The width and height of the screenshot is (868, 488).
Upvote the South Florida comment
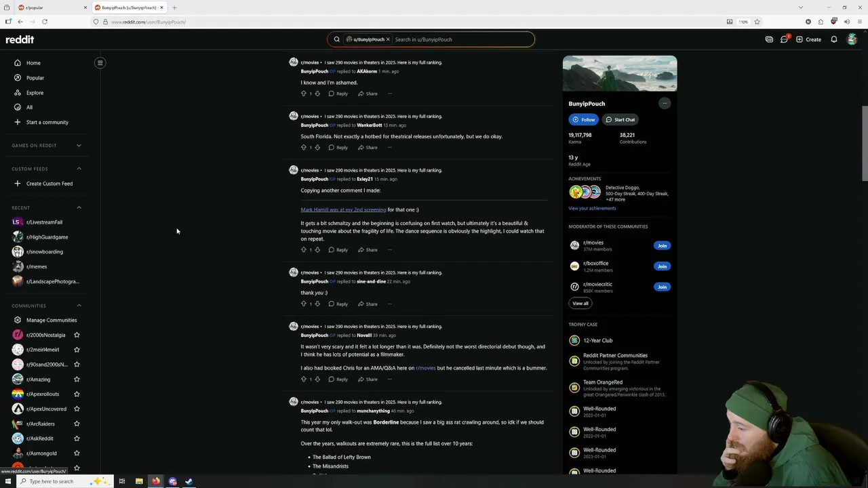coord(303,148)
